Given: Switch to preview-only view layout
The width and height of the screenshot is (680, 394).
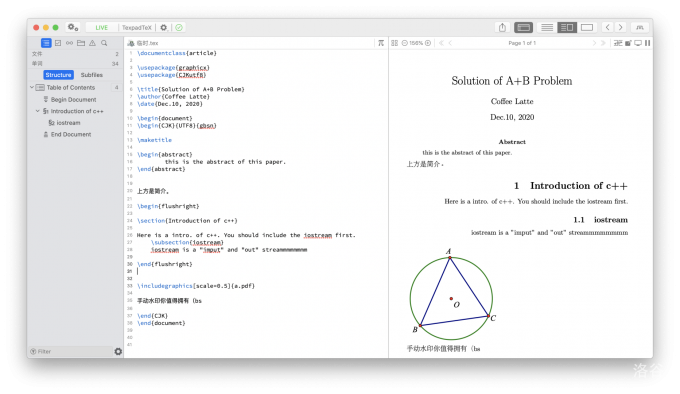Looking at the screenshot, I should [587, 27].
